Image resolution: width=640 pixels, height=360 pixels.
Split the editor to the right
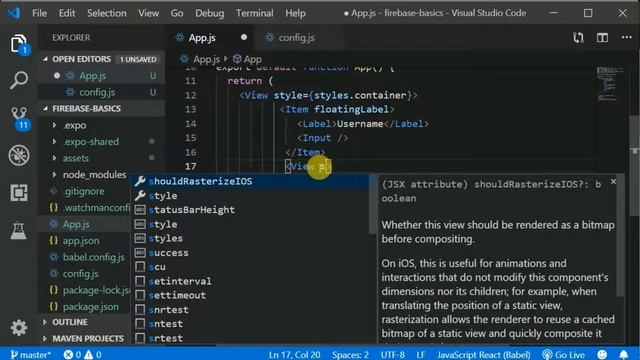pyautogui.click(x=602, y=38)
